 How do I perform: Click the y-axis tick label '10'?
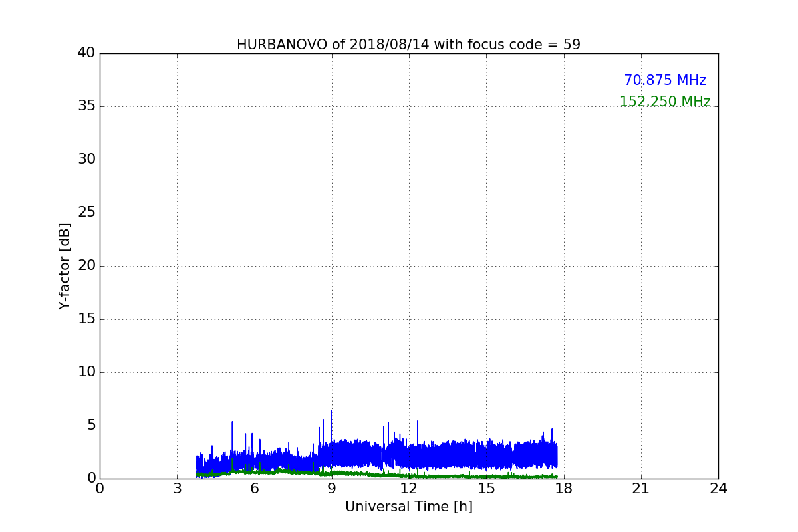(x=86, y=372)
